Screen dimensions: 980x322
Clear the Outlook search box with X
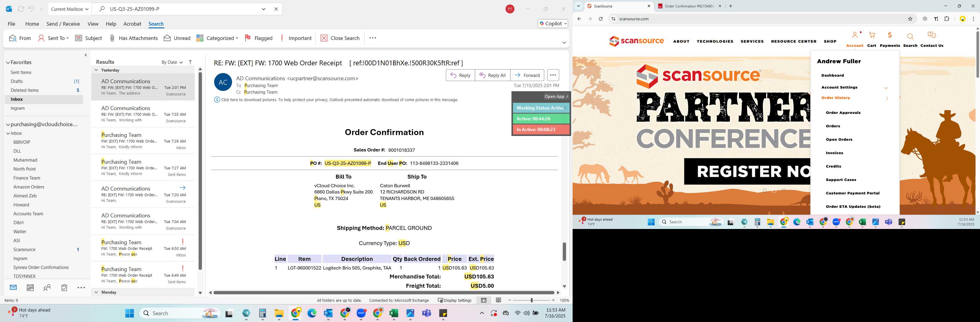276,9
